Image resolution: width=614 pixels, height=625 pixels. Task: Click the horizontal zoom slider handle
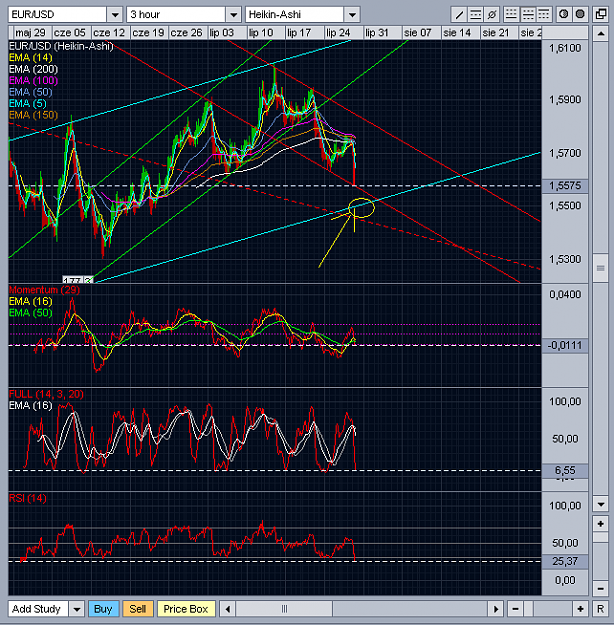pos(528,609)
